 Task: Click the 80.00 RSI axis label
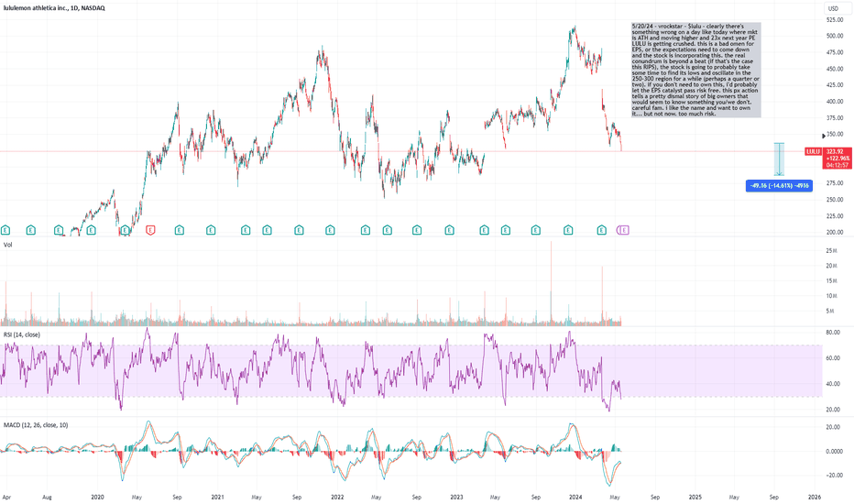833,333
